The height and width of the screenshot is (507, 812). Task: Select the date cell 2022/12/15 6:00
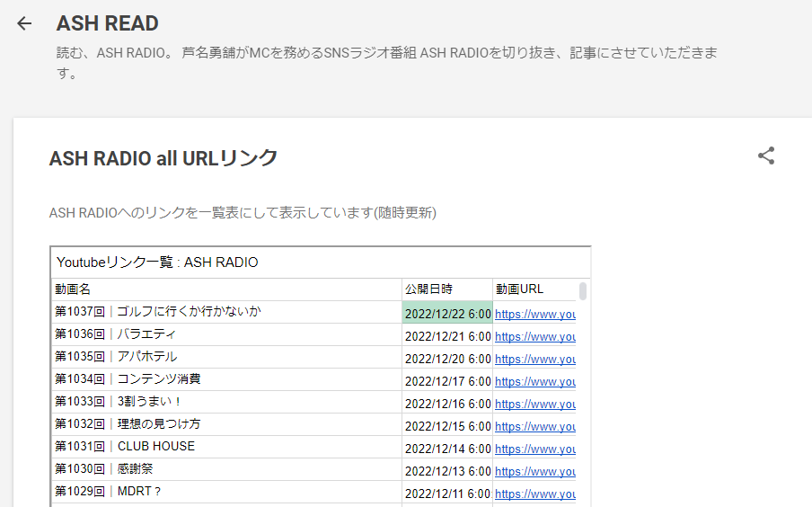pyautogui.click(x=447, y=424)
